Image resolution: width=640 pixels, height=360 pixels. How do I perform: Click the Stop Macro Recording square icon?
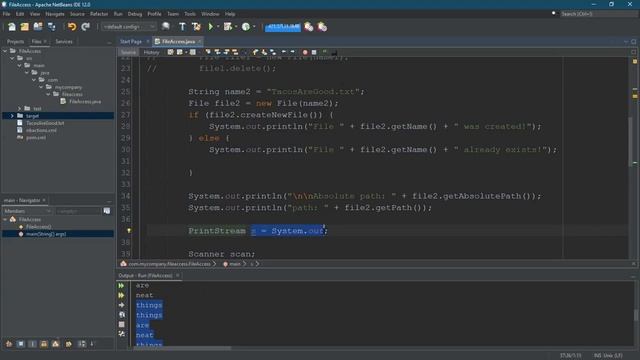coord(314,52)
